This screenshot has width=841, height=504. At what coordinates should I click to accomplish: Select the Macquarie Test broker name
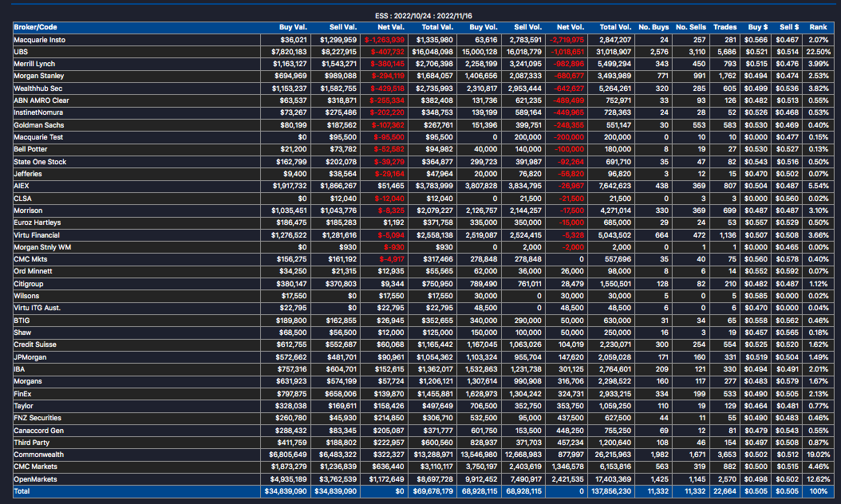coord(38,137)
